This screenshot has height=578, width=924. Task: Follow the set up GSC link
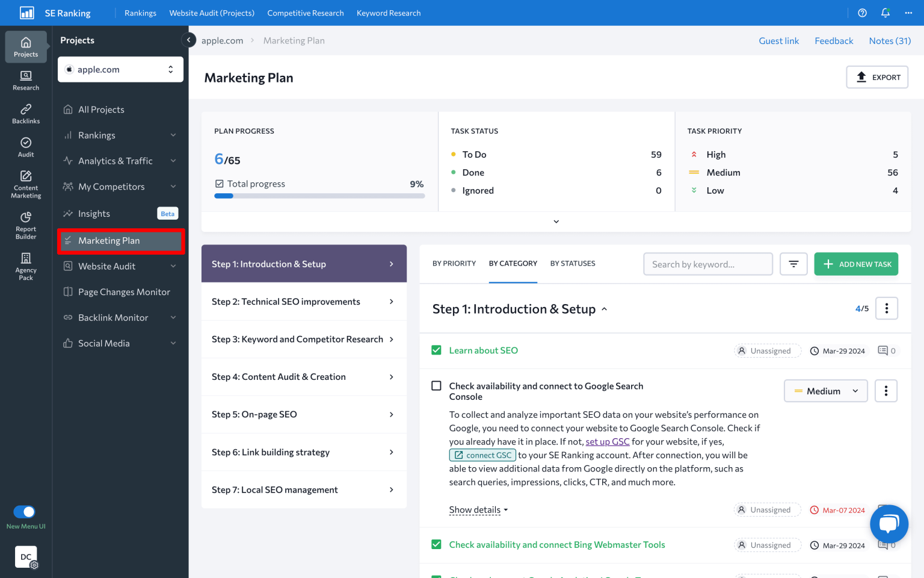click(608, 441)
